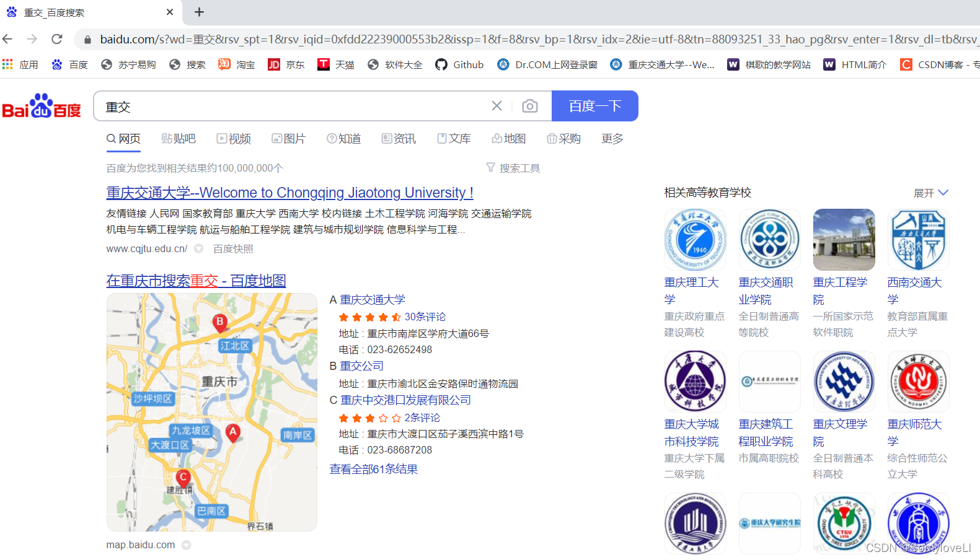Screen dimensions: 980x560
Task: Open map result B 重交公司
Action: 361,366
